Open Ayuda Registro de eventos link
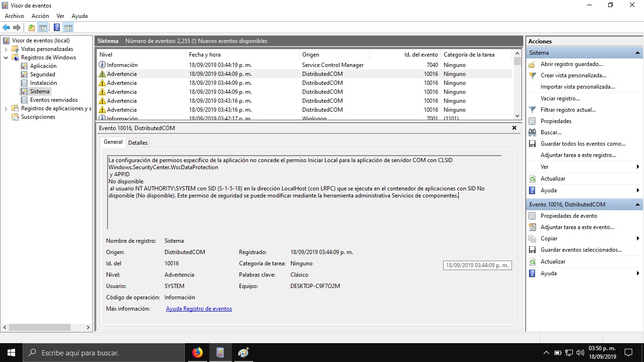 [x=199, y=309]
